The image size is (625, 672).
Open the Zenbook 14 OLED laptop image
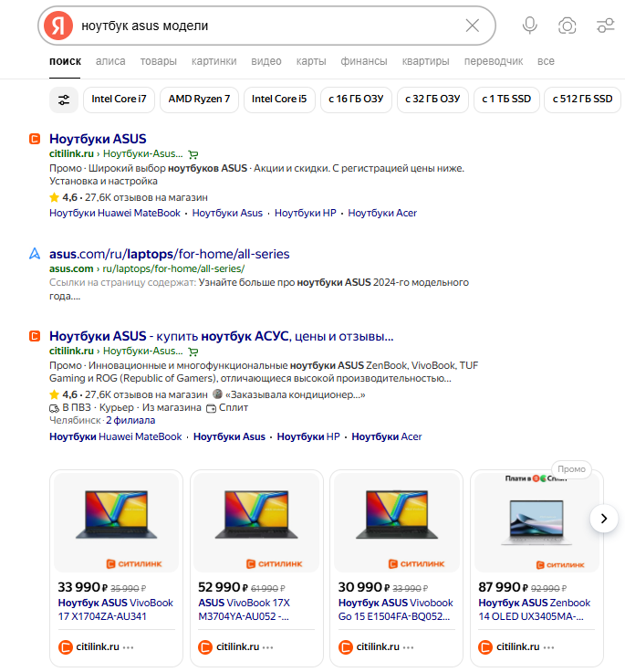pos(536,523)
